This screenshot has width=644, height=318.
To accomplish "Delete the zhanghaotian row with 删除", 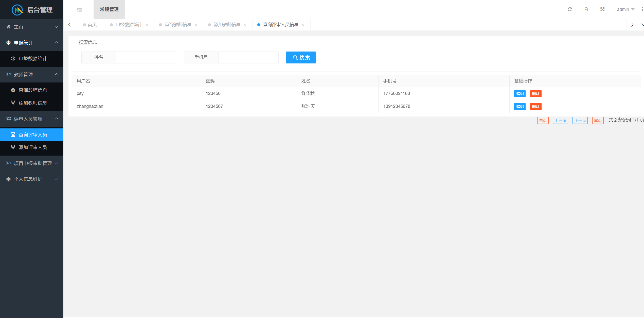I will pyautogui.click(x=535, y=107).
